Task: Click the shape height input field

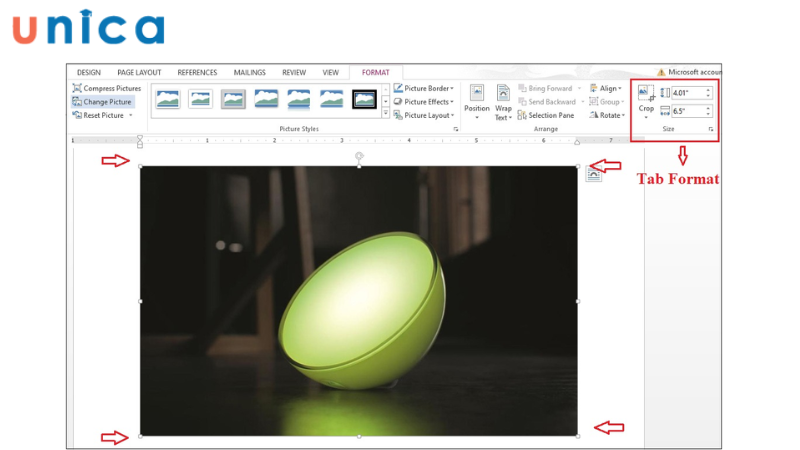Action: click(687, 93)
